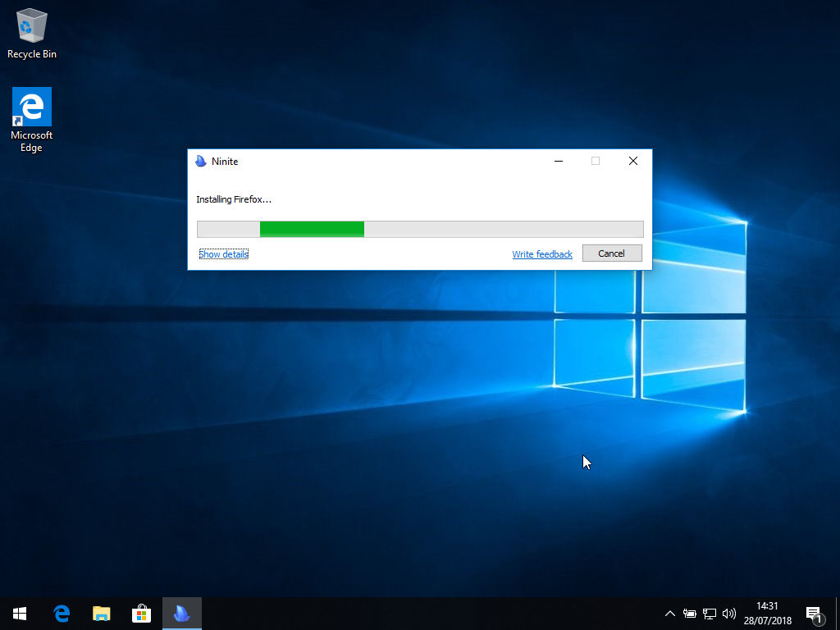The width and height of the screenshot is (840, 630).
Task: Click the Ninite taskbar icon
Action: 182,614
